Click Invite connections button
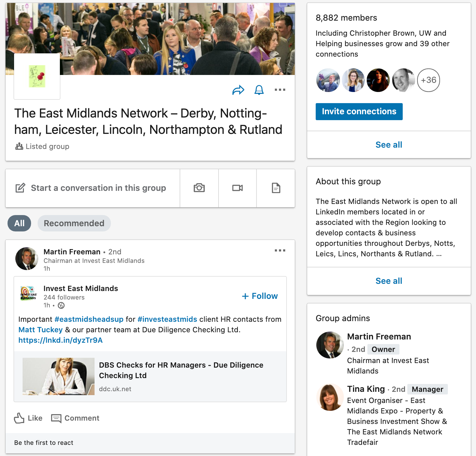The width and height of the screenshot is (476, 456). pos(359,112)
